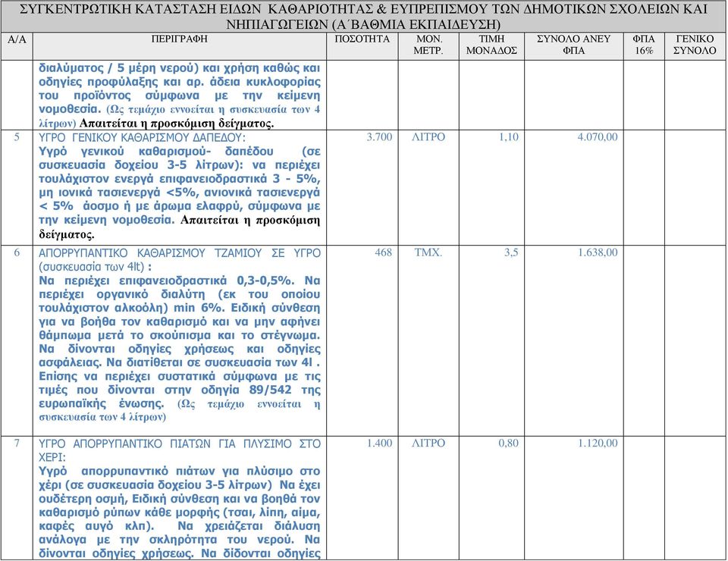The height and width of the screenshot is (561, 728).
Task: Click total 4.070,00
Action: (598, 137)
